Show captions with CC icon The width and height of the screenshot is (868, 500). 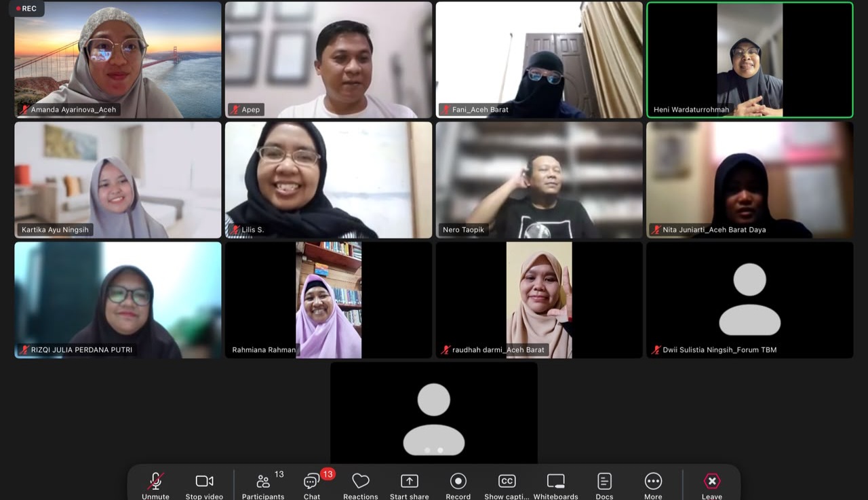[x=507, y=481]
